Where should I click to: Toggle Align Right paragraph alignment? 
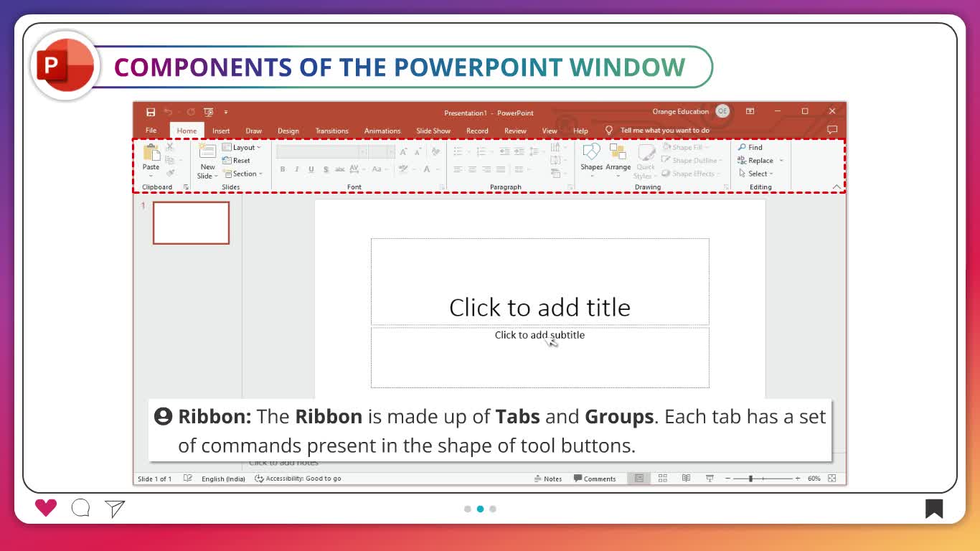click(x=486, y=169)
